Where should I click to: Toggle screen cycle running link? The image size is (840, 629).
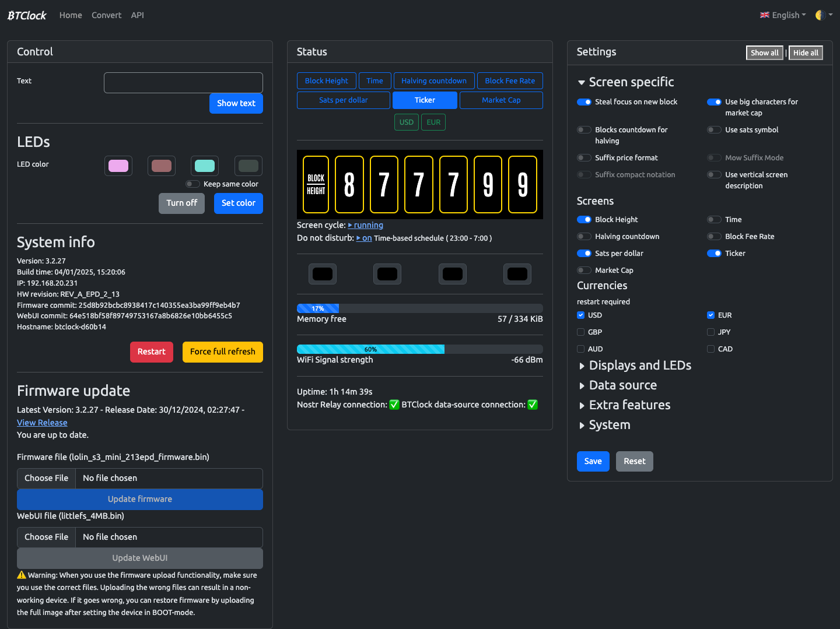tap(366, 225)
